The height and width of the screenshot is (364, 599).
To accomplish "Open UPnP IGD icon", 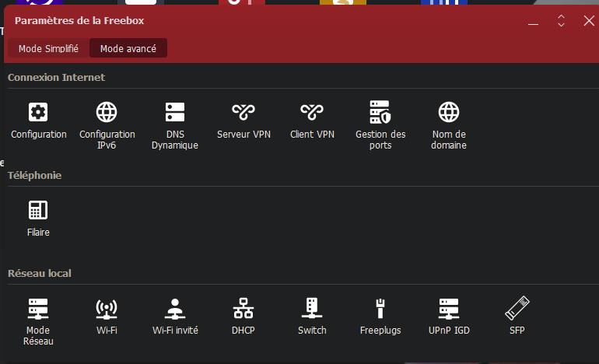I will click(x=449, y=309).
